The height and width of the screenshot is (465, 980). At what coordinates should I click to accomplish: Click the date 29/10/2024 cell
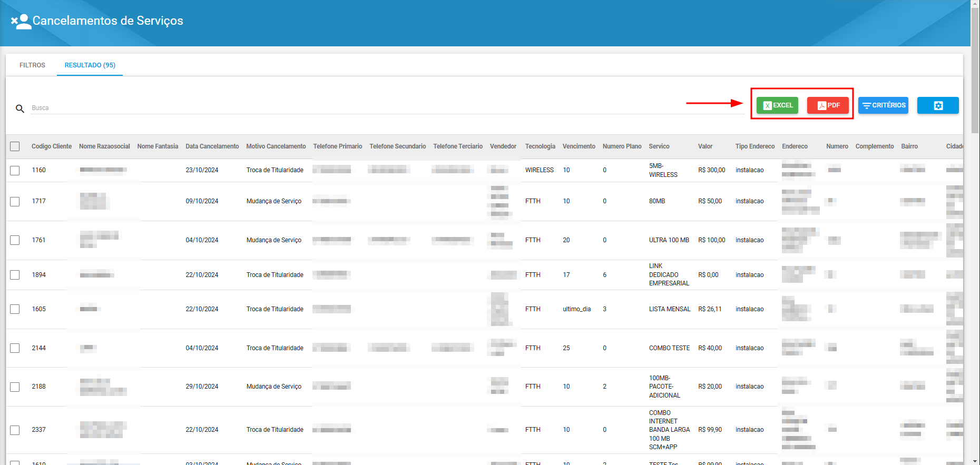[x=202, y=387]
